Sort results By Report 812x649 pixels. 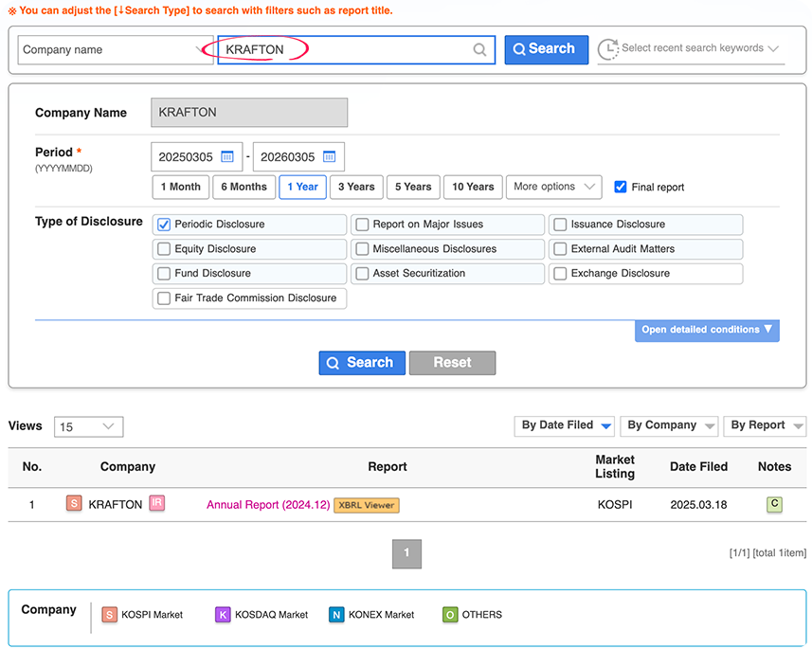click(x=765, y=425)
